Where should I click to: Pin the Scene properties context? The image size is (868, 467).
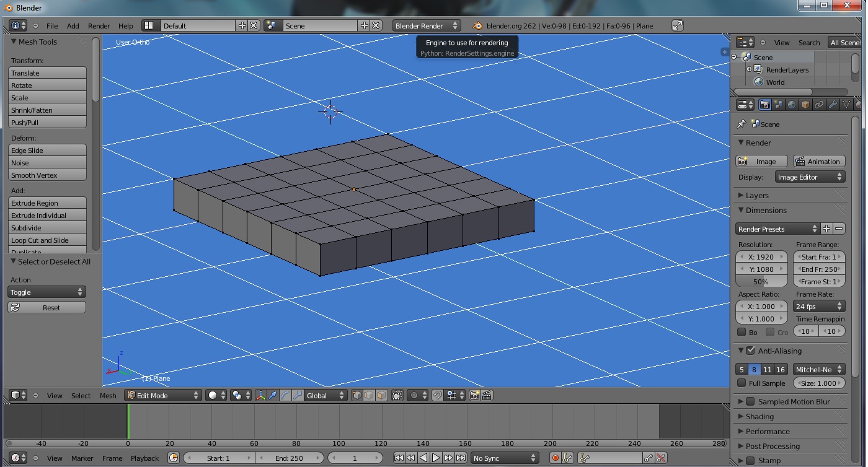(x=741, y=124)
